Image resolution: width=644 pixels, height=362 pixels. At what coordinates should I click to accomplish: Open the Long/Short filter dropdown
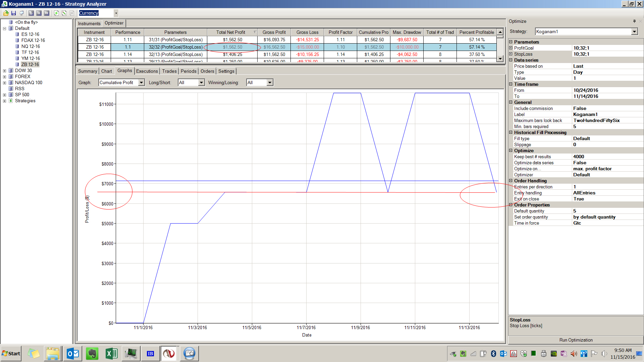pyautogui.click(x=201, y=82)
